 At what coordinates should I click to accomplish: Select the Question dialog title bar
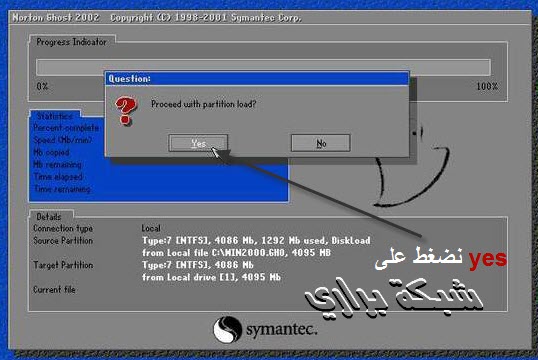coord(257,79)
